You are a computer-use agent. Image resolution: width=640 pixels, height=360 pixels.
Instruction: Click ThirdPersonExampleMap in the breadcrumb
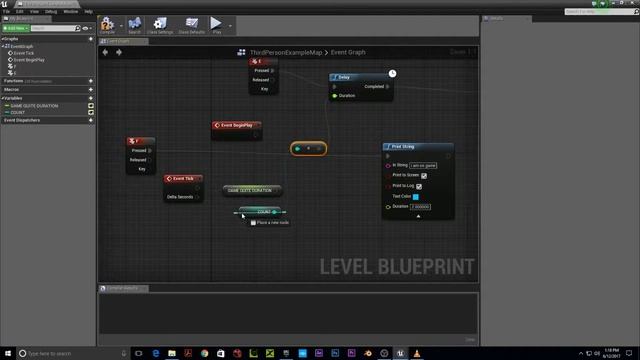tap(286, 52)
